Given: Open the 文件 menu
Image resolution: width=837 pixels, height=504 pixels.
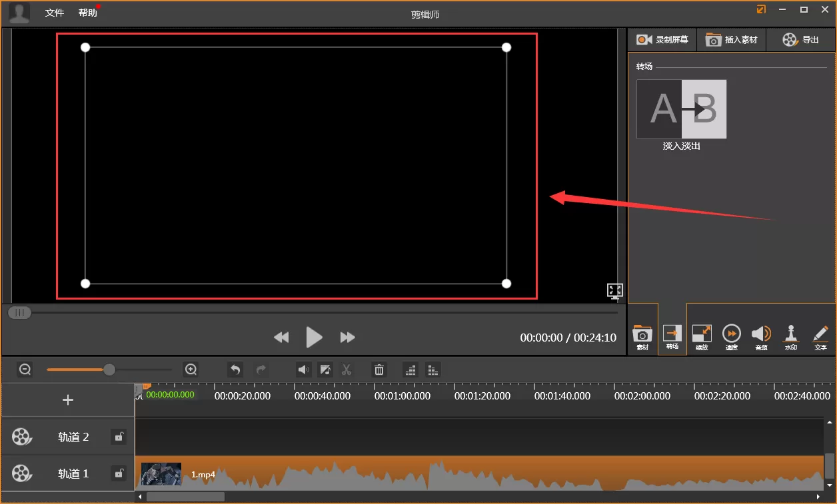Looking at the screenshot, I should coord(55,13).
